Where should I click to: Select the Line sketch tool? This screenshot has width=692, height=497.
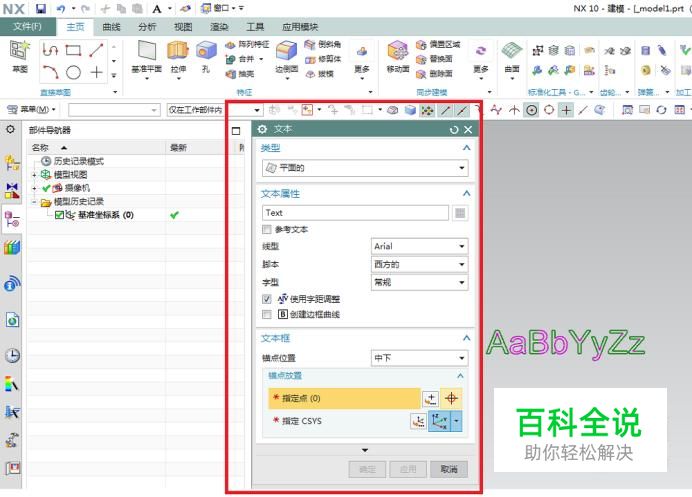(96, 50)
